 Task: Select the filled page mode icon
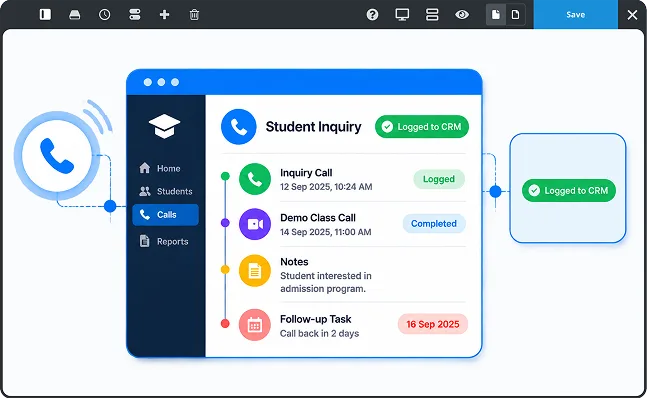[496, 14]
